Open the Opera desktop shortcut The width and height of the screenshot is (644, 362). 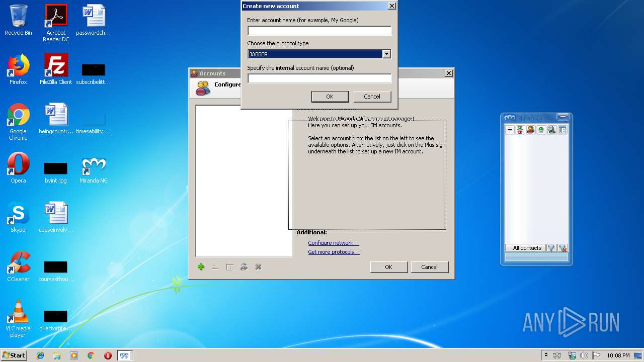coord(18,168)
